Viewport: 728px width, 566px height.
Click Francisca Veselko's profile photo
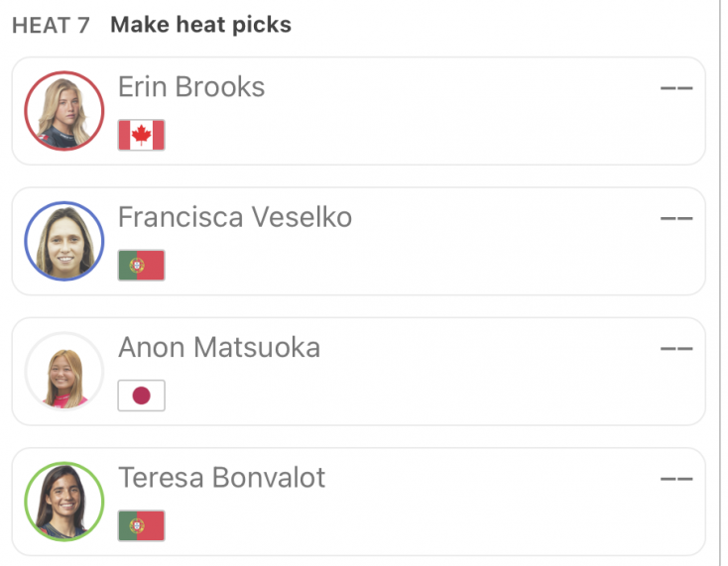64,241
